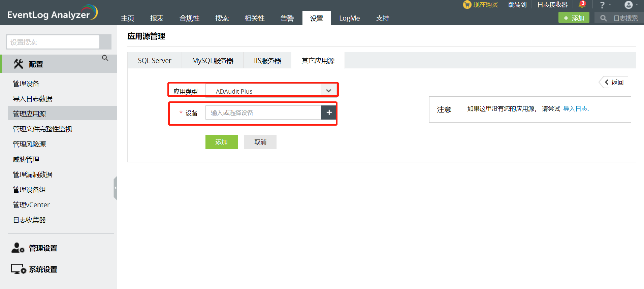Image resolution: width=644 pixels, height=289 pixels.
Task: Click the 管理设置 user gear icon
Action: coord(18,248)
